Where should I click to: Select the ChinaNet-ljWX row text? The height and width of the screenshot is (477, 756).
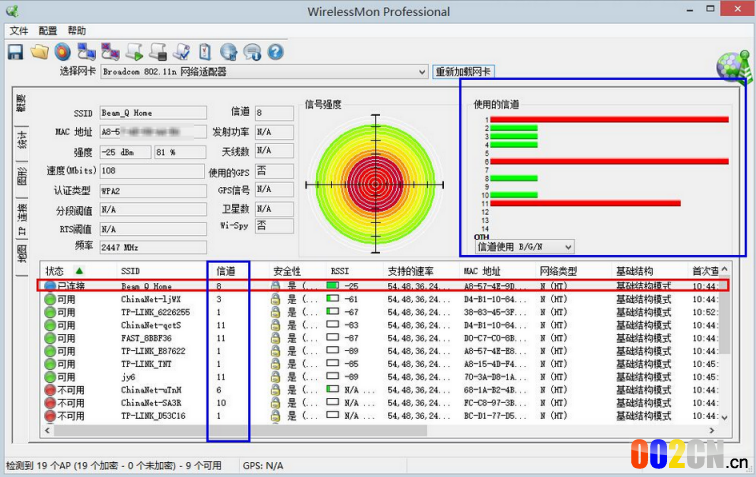(x=151, y=299)
